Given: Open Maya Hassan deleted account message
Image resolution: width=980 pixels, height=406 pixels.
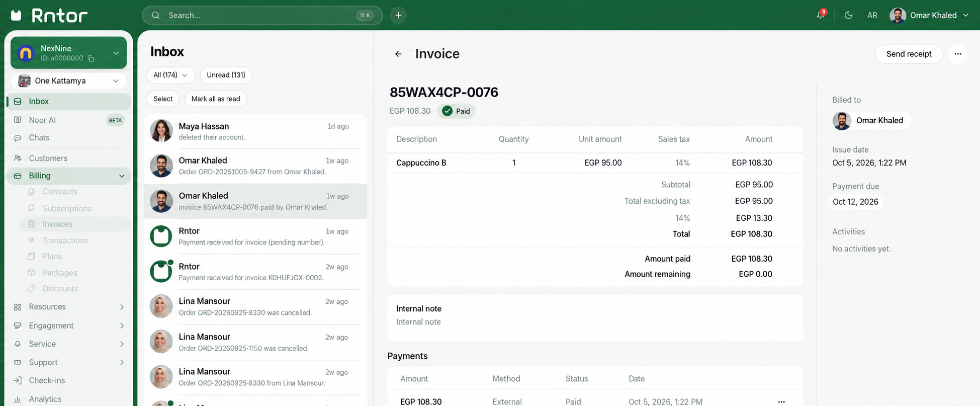Looking at the screenshot, I should pos(255,131).
